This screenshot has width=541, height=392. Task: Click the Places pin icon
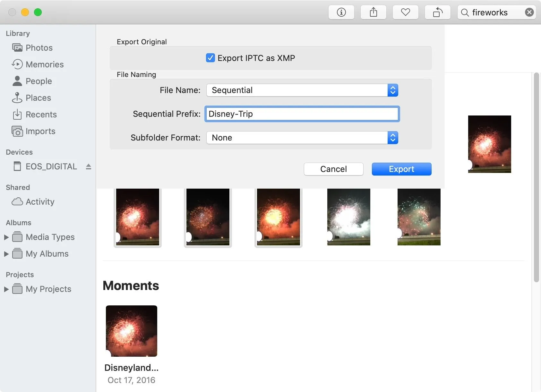[x=17, y=98]
